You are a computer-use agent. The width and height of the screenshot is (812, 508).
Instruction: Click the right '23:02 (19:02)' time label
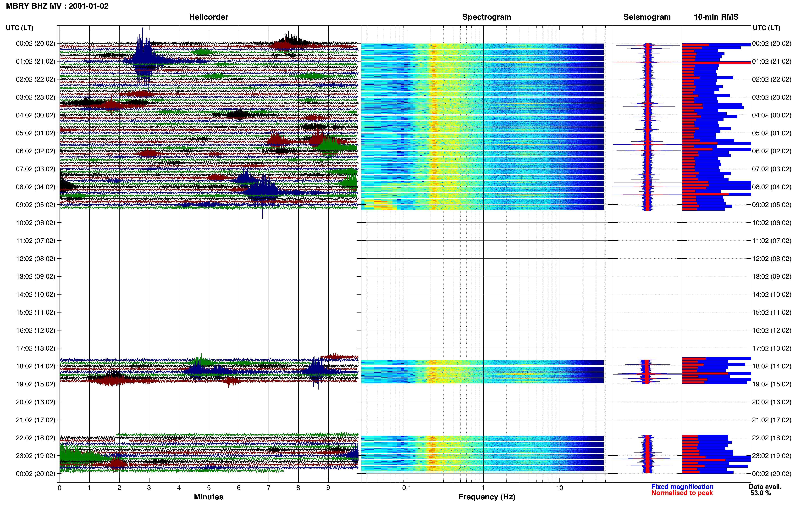coord(772,456)
